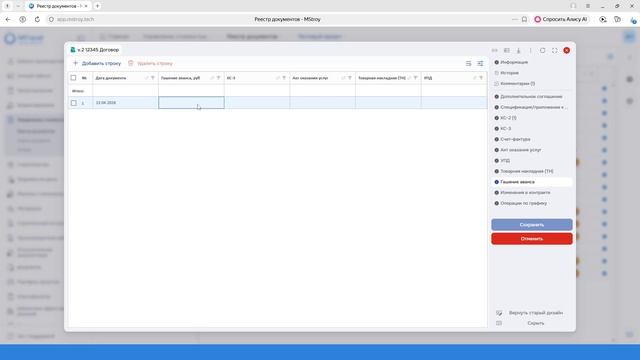Open row density icon in table toolbar
Viewport: 640px width, 360px height.
(469, 63)
